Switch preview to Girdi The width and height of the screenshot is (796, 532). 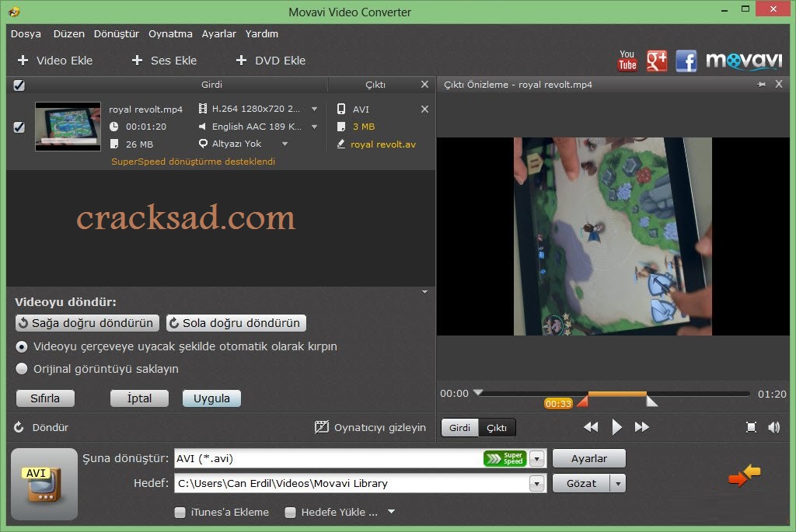click(x=460, y=427)
